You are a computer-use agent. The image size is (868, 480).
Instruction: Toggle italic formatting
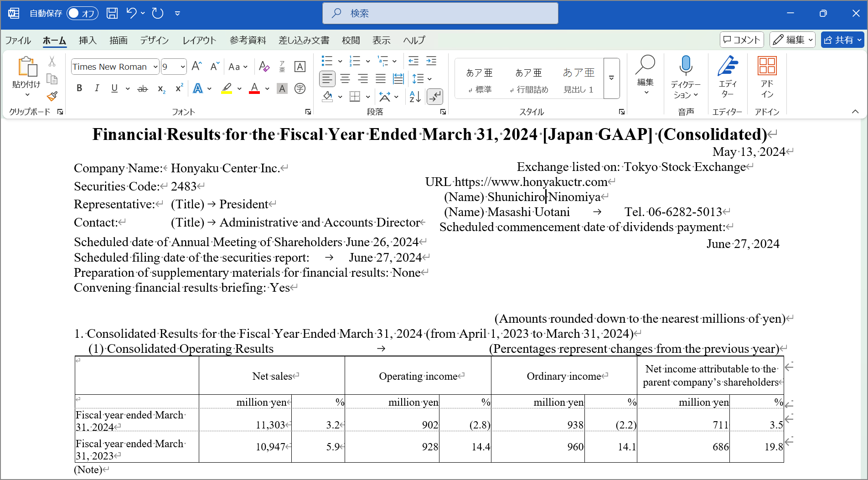pyautogui.click(x=97, y=88)
